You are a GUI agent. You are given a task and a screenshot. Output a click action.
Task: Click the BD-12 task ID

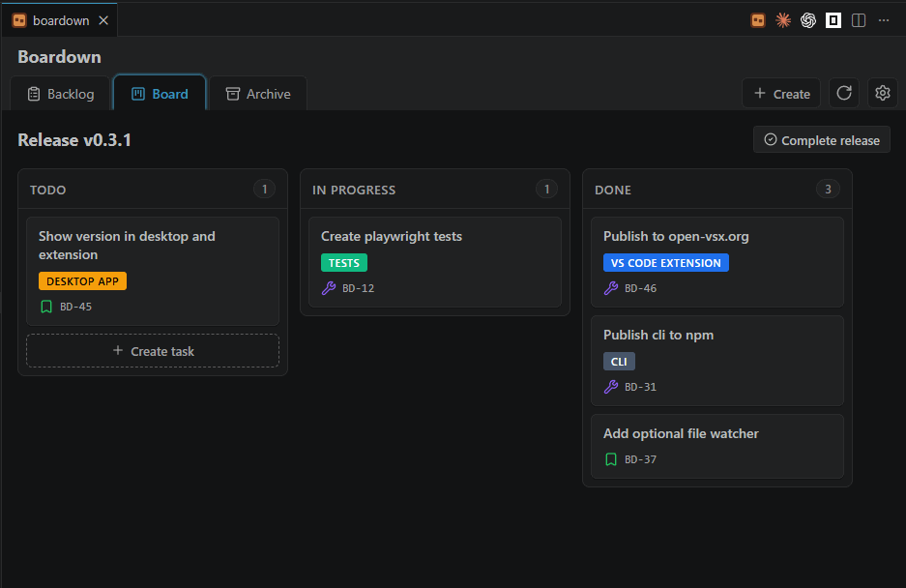358,288
